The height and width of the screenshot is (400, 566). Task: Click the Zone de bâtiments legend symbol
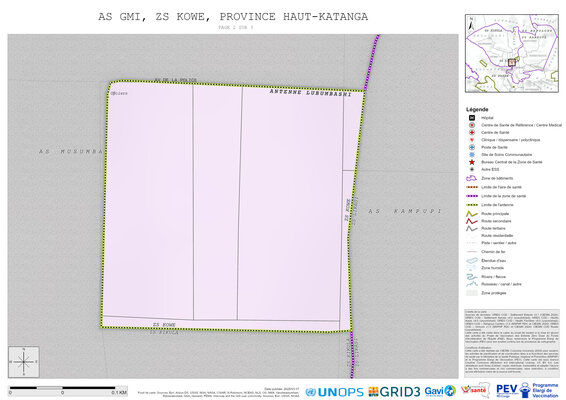click(x=471, y=178)
